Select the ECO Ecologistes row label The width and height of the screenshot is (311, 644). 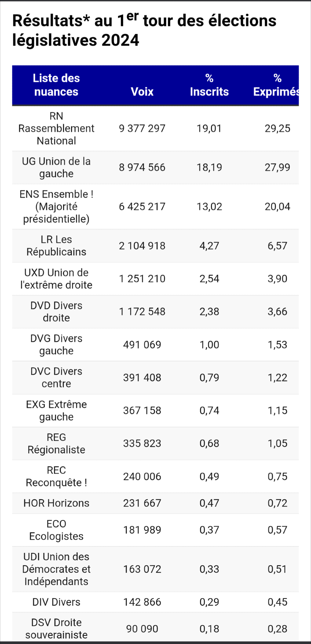56,530
